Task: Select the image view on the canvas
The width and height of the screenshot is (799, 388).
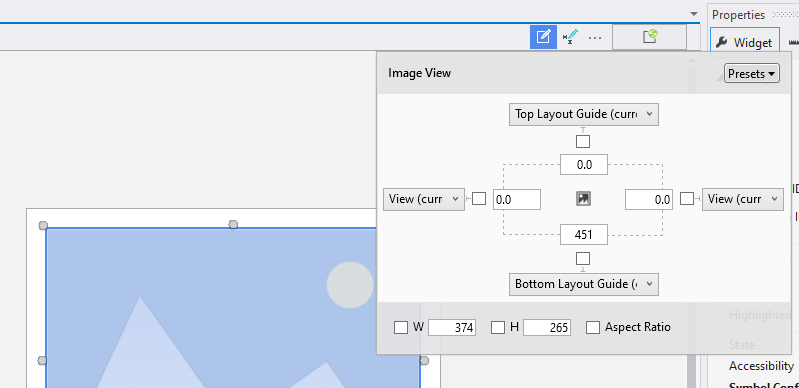Action: point(233,308)
